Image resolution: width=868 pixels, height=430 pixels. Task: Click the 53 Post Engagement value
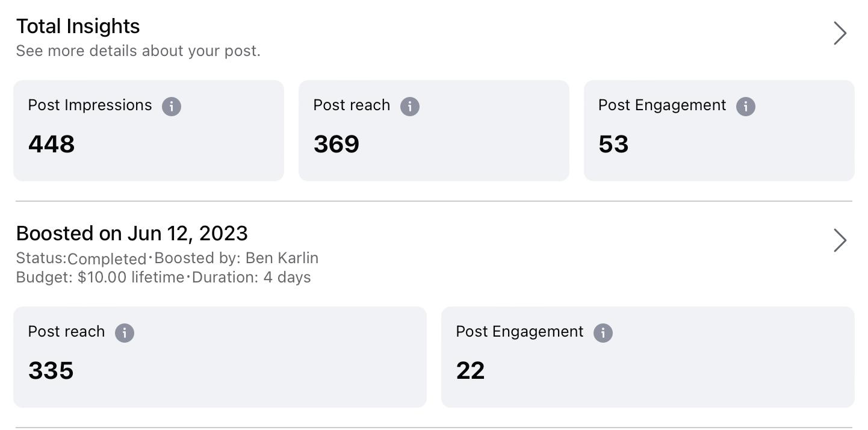coord(613,145)
